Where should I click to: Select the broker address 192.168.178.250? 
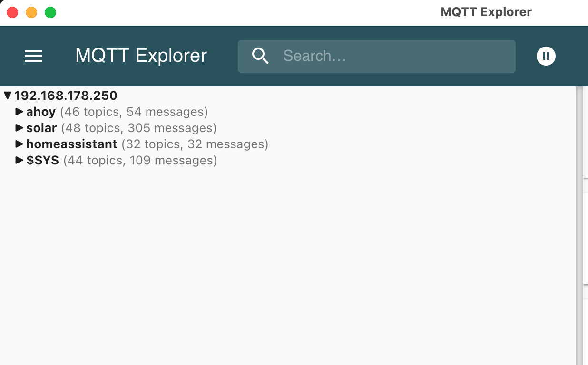click(x=66, y=95)
